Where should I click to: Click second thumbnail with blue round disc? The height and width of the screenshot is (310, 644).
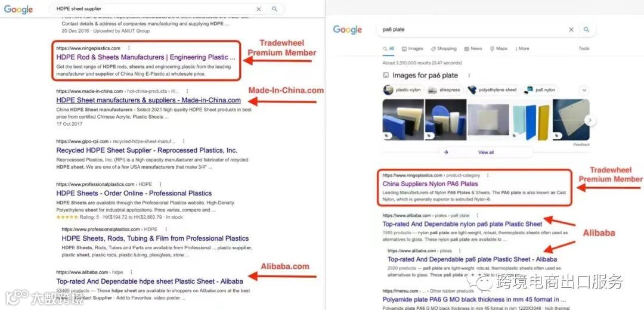pyautogui.click(x=445, y=119)
